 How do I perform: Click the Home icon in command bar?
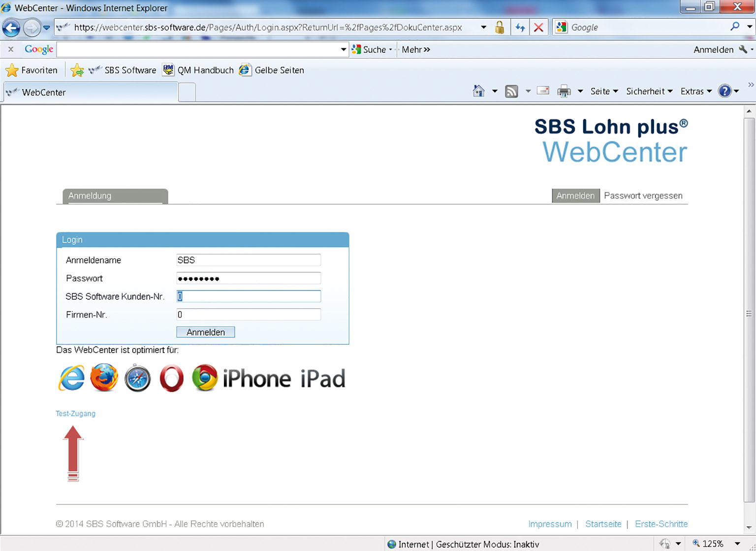tap(478, 91)
